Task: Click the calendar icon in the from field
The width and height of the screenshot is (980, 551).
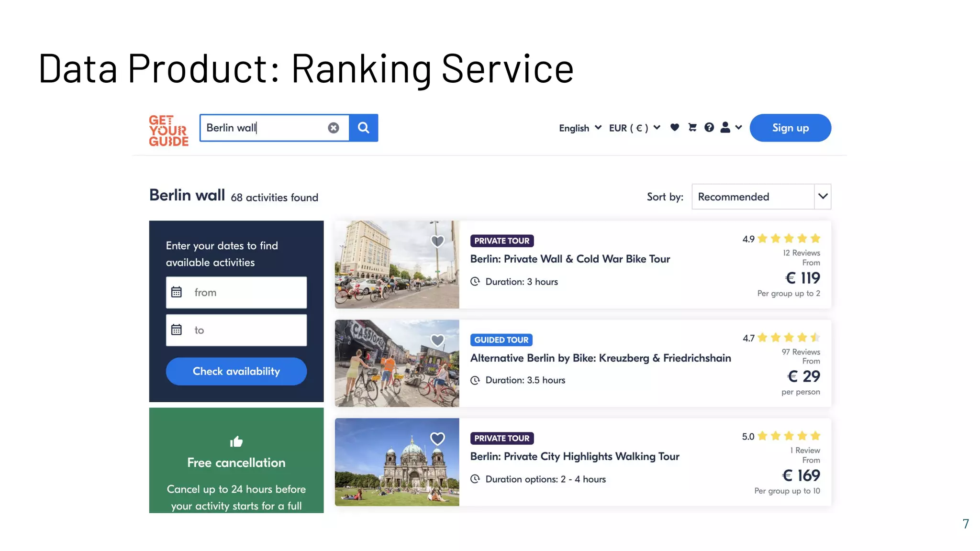Action: (177, 292)
